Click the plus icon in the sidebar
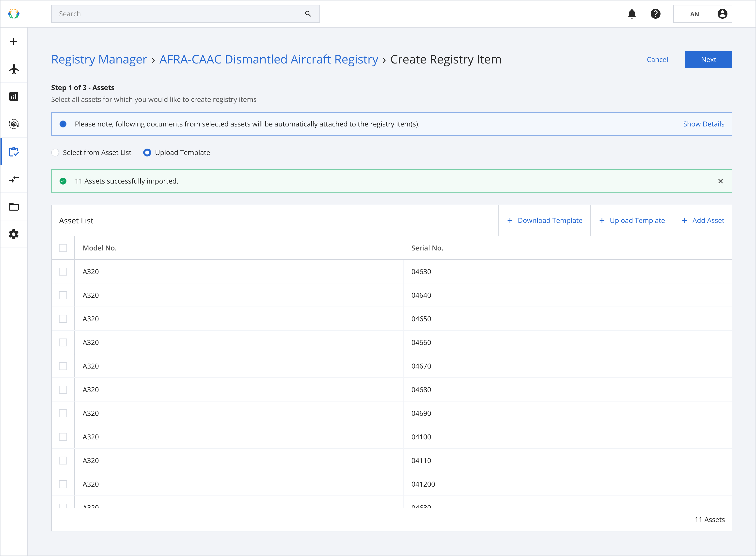756x556 pixels. 14,41
